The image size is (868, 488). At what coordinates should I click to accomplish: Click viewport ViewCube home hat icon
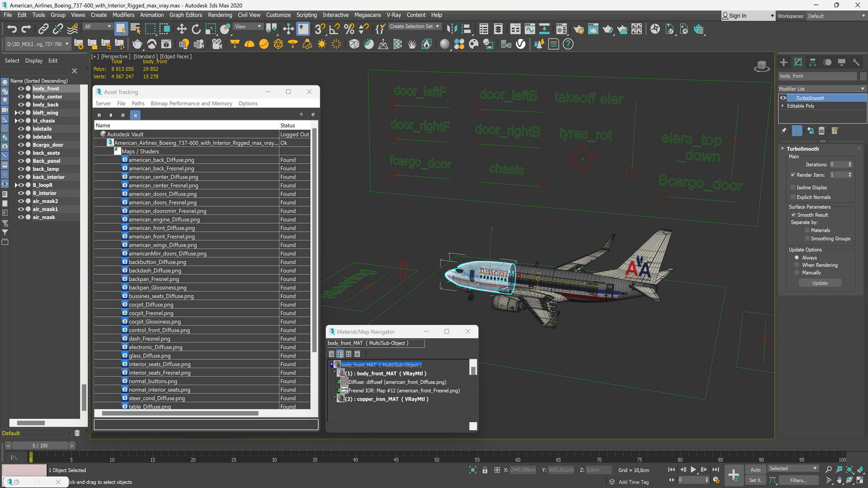tap(762, 66)
